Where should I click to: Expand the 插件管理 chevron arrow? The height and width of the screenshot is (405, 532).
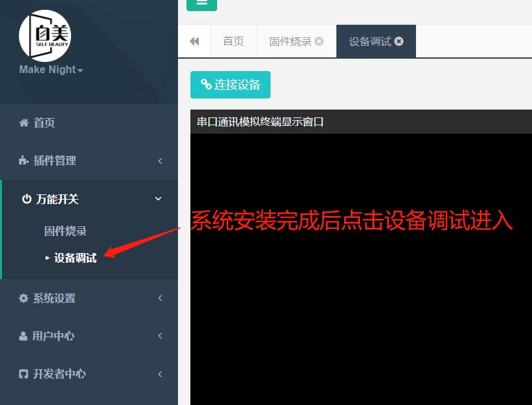coord(160,161)
